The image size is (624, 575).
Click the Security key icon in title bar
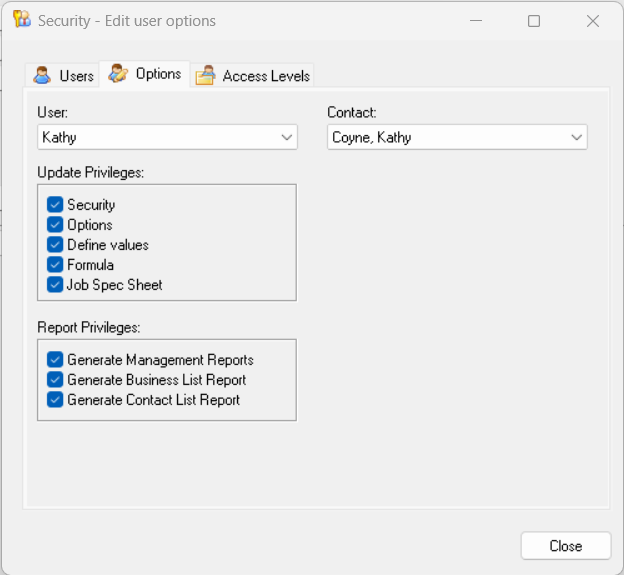point(21,20)
